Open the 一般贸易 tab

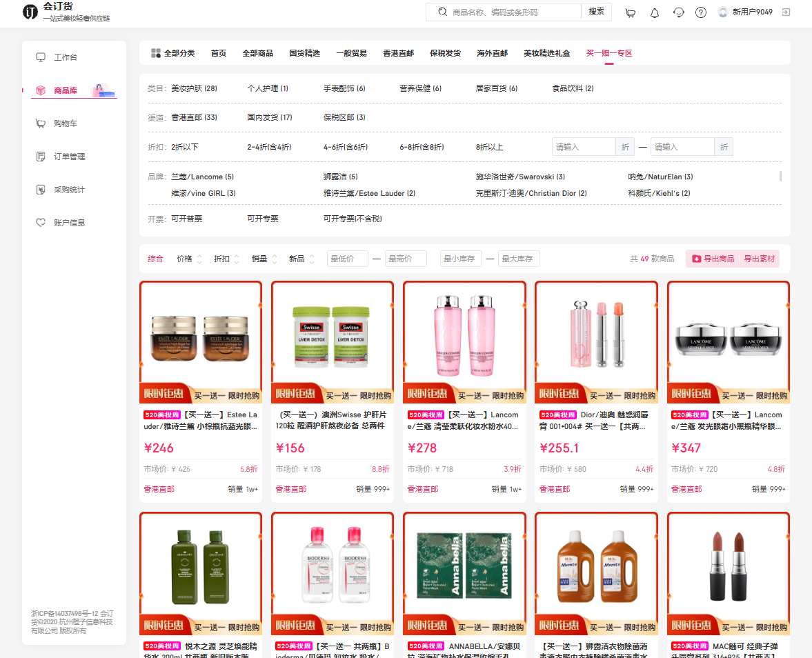pyautogui.click(x=352, y=53)
